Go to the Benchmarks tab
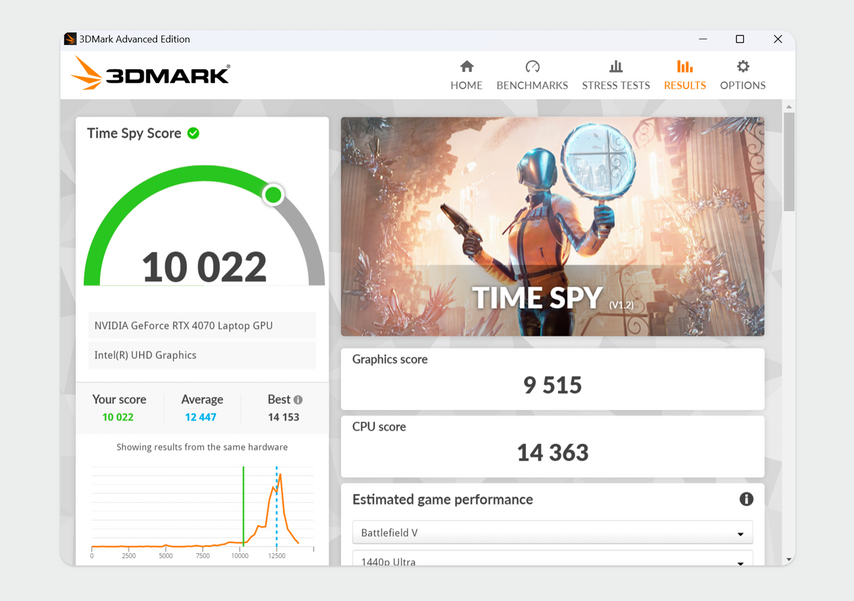Image resolution: width=854 pixels, height=601 pixels. click(x=532, y=75)
